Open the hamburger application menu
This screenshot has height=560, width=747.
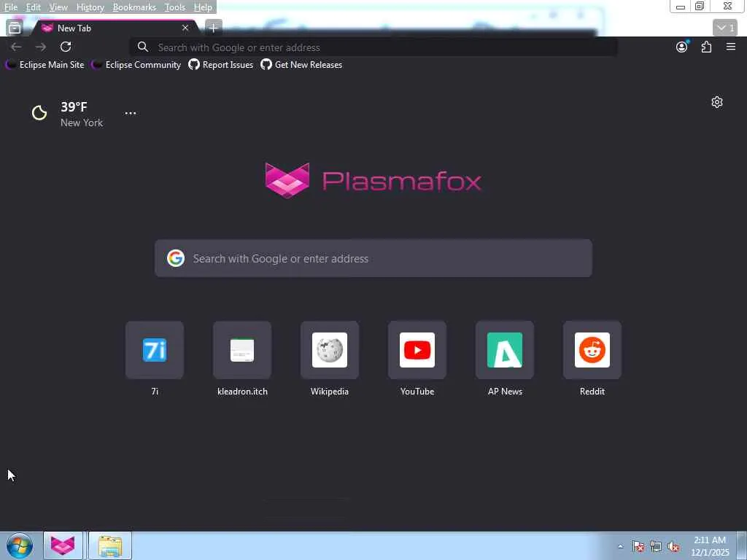(731, 47)
